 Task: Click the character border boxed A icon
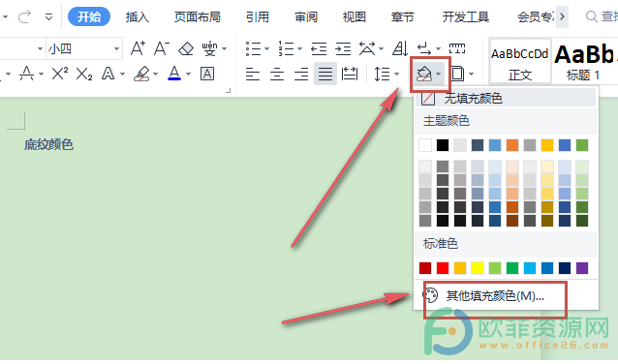pyautogui.click(x=207, y=74)
